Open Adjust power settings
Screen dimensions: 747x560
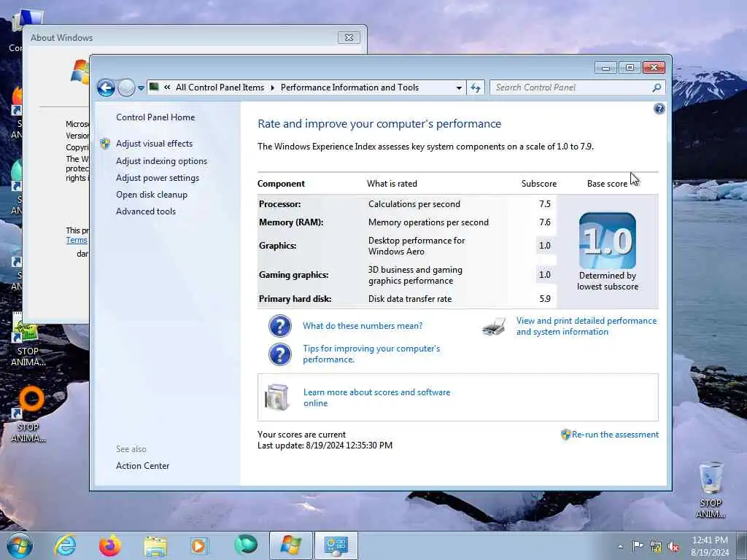pos(158,178)
